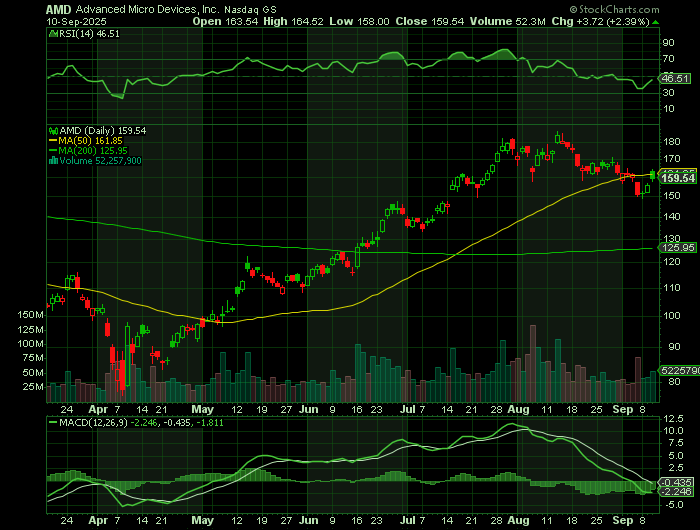Click the Open 163.54 value
This screenshot has width=700, height=530.
[225, 21]
